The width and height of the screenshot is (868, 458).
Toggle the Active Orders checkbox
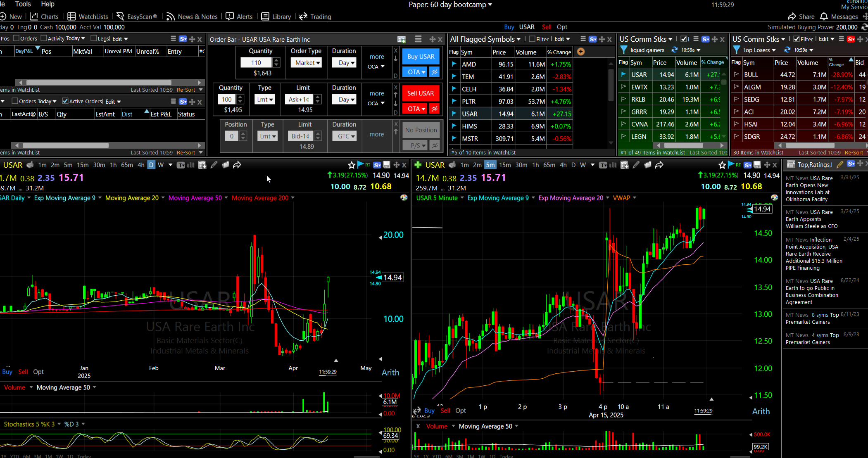[x=65, y=101]
